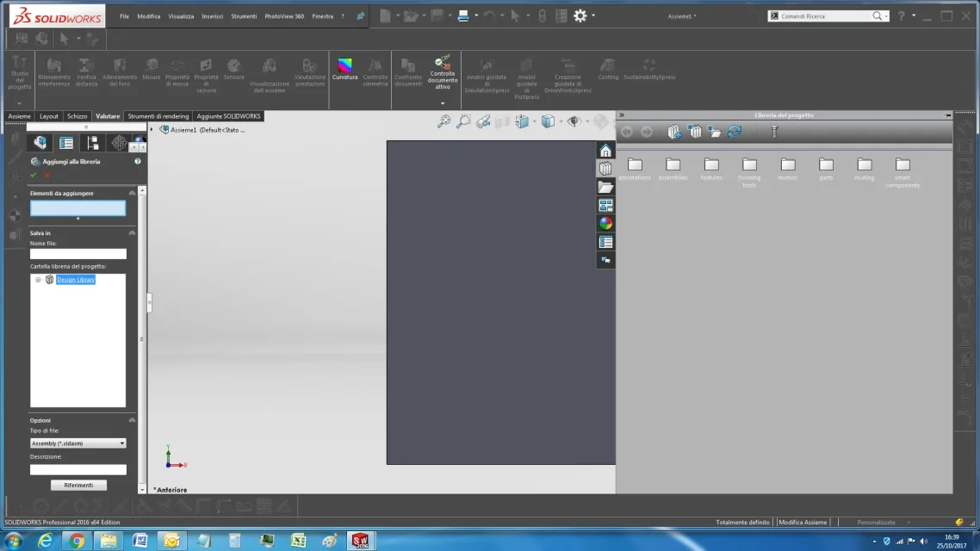Click Options gear icon in top toolbar
The height and width of the screenshot is (551, 980).
pos(580,16)
